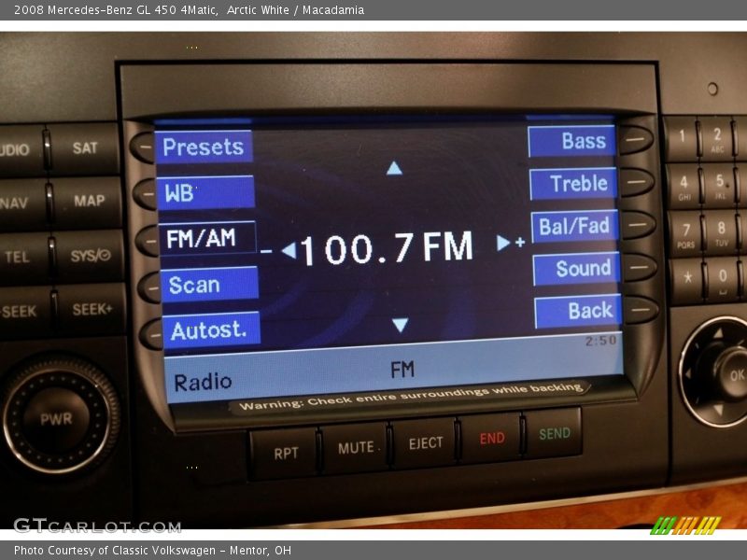Place call with green SEND key

coord(554,433)
